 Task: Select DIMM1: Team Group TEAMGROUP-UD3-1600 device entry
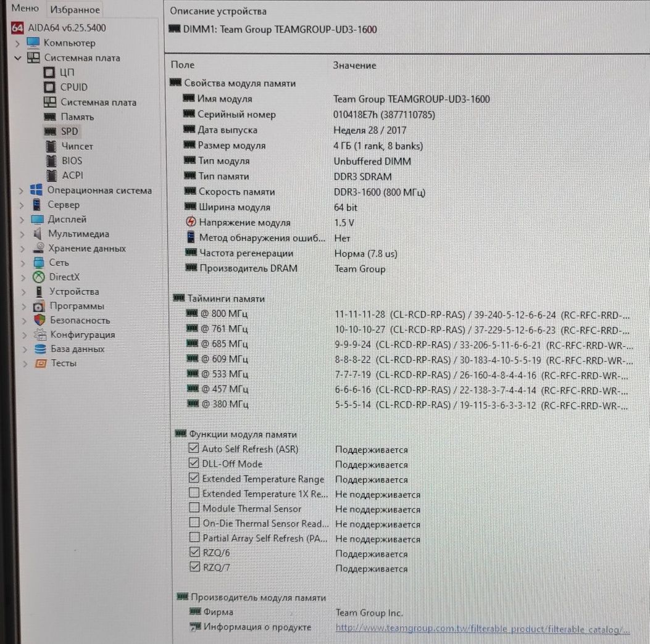(273, 30)
